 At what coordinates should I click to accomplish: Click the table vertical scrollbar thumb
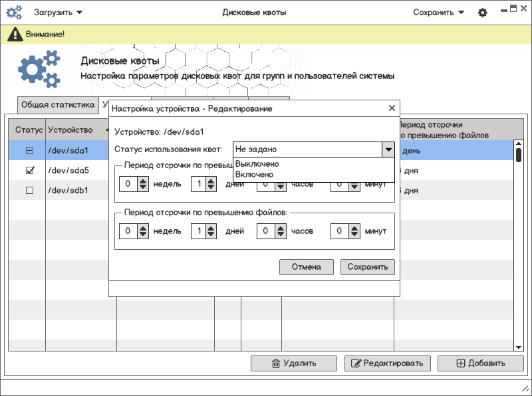point(518,154)
